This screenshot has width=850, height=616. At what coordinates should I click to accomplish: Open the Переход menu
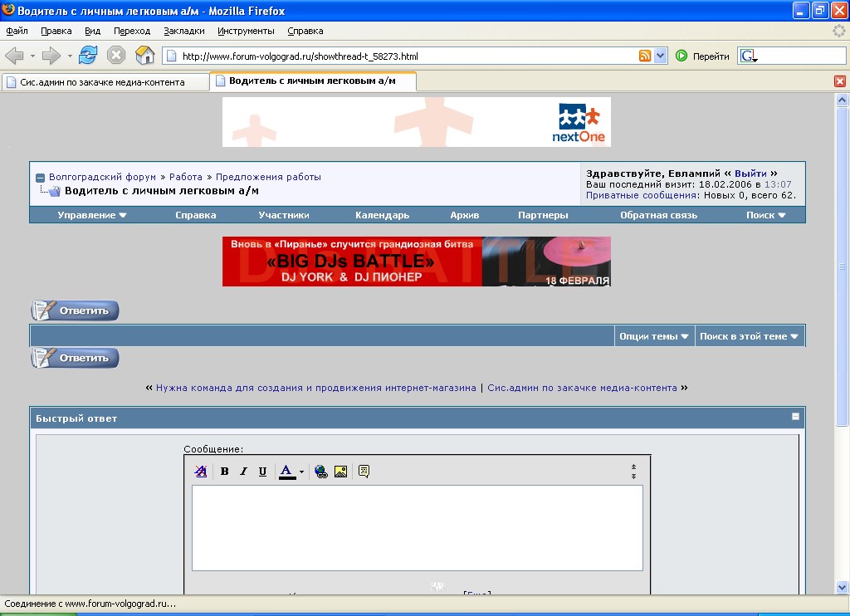coord(132,31)
